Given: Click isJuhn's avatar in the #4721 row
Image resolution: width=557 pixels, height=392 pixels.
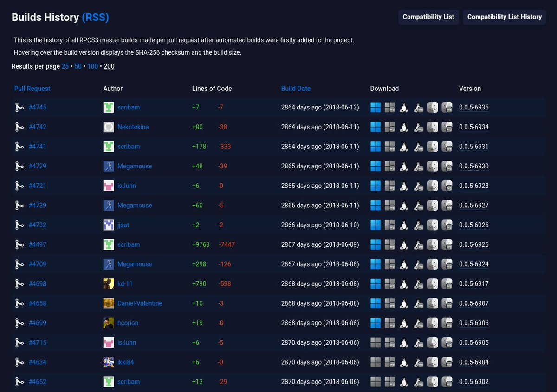Looking at the screenshot, I should tap(109, 186).
